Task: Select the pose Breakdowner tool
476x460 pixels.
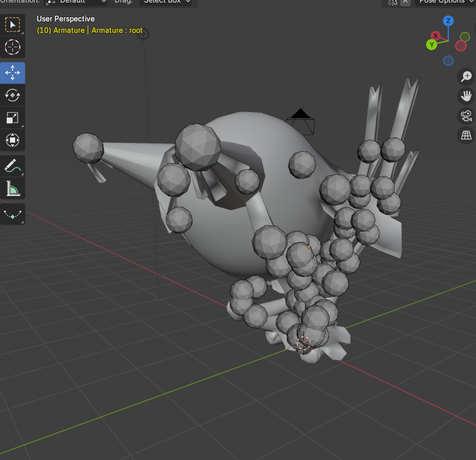Action: coord(13,214)
